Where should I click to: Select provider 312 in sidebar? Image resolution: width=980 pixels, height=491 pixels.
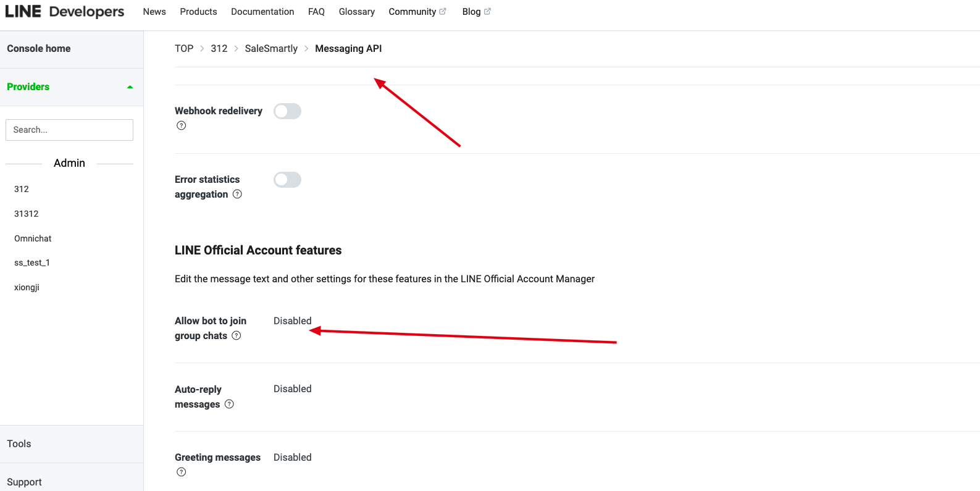coord(22,189)
